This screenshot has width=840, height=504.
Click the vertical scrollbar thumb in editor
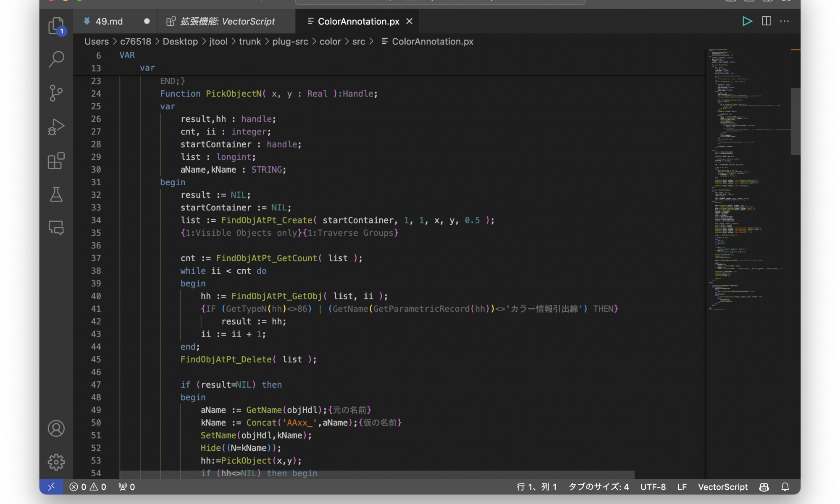click(x=795, y=122)
